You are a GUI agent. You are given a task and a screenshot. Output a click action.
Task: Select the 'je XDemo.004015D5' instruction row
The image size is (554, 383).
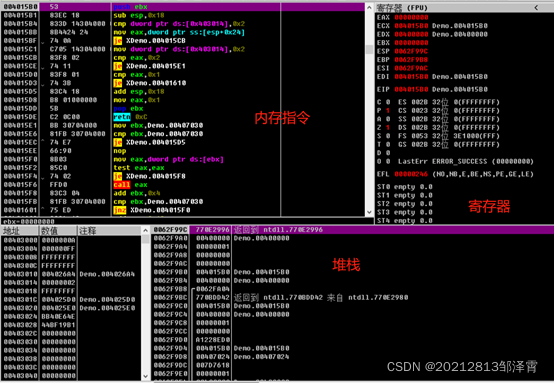183,142
